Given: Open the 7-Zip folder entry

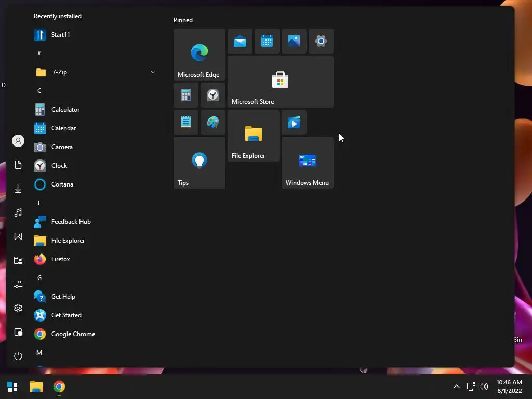Looking at the screenshot, I should [96, 72].
